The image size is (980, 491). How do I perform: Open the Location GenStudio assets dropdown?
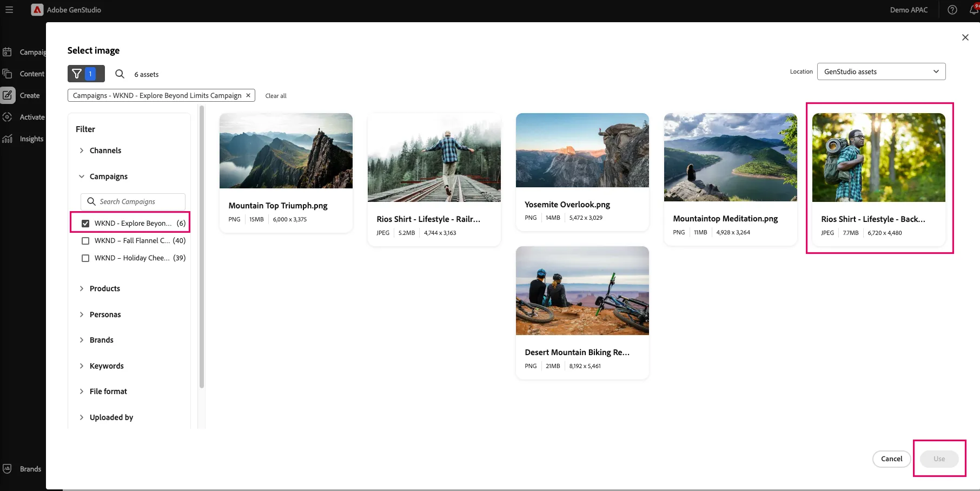[x=881, y=71]
